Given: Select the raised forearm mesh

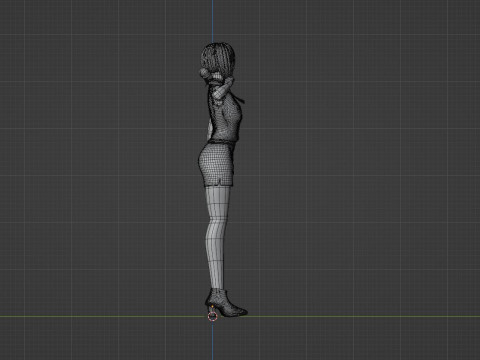Looking at the screenshot, I should (x=223, y=89).
